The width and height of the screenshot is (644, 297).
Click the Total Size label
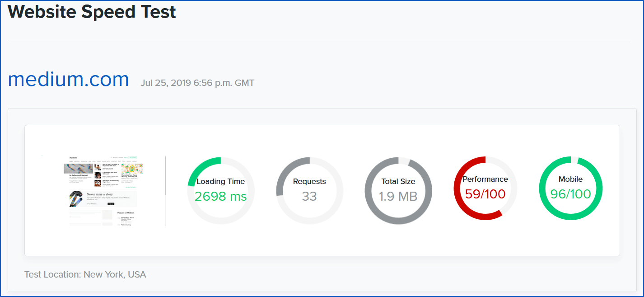coord(398,182)
